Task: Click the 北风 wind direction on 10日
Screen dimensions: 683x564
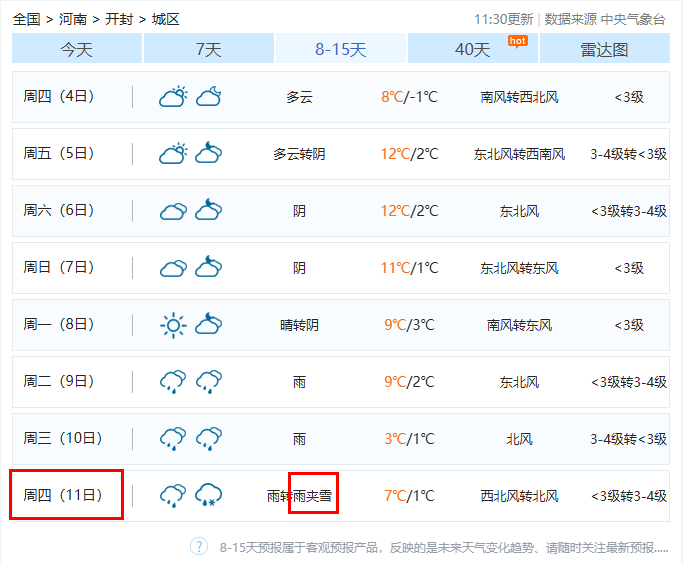Action: [x=520, y=439]
